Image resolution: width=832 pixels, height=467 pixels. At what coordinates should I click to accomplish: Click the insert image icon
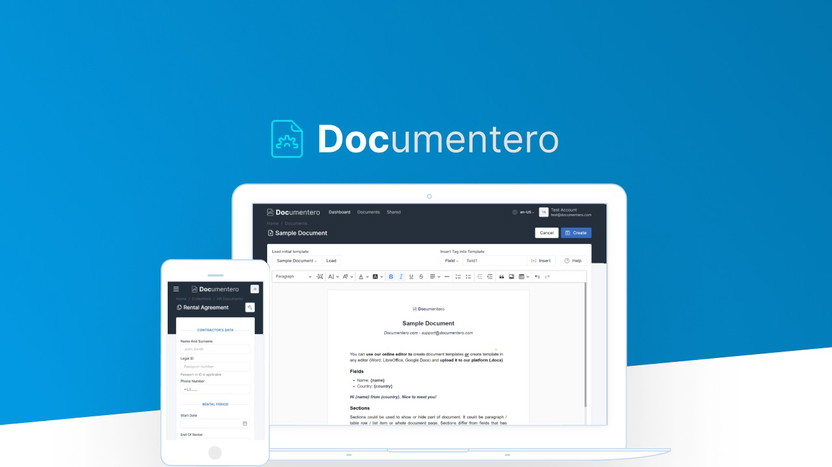pos(511,277)
